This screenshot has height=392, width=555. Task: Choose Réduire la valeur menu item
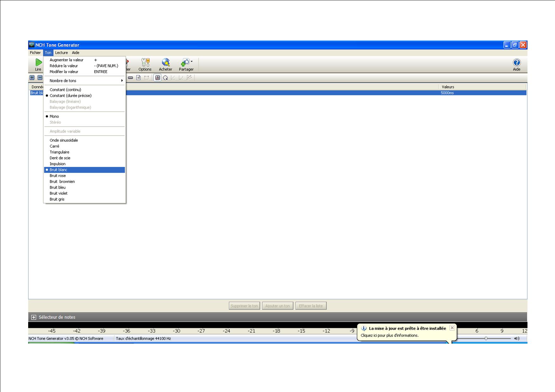(84, 66)
